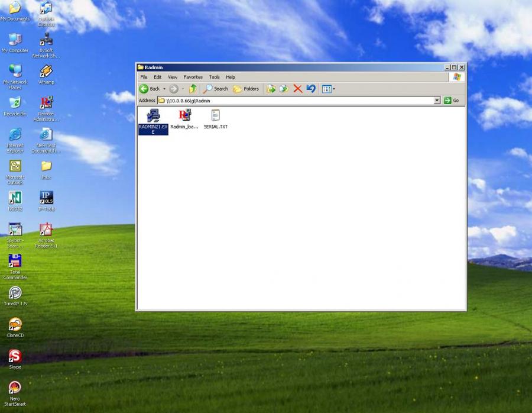The height and width of the screenshot is (413, 532).
Task: Click the Forward arrow in Explorer toolbar
Action: coord(174,89)
